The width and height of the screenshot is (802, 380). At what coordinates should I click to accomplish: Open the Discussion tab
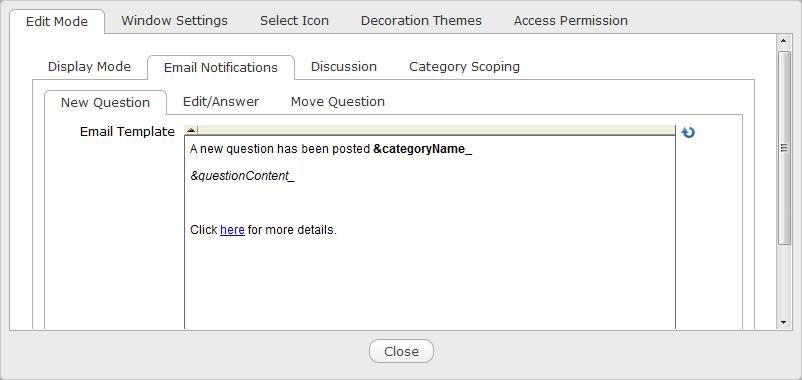(x=344, y=67)
